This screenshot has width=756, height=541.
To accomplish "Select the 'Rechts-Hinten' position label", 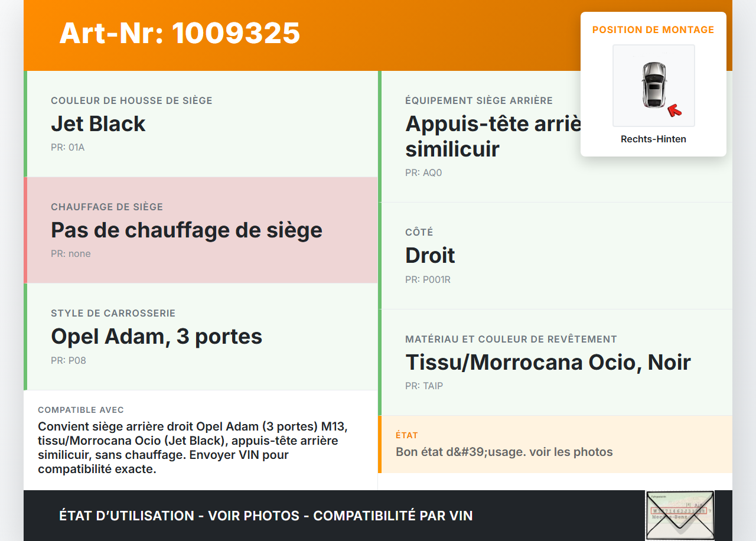I will point(653,139).
